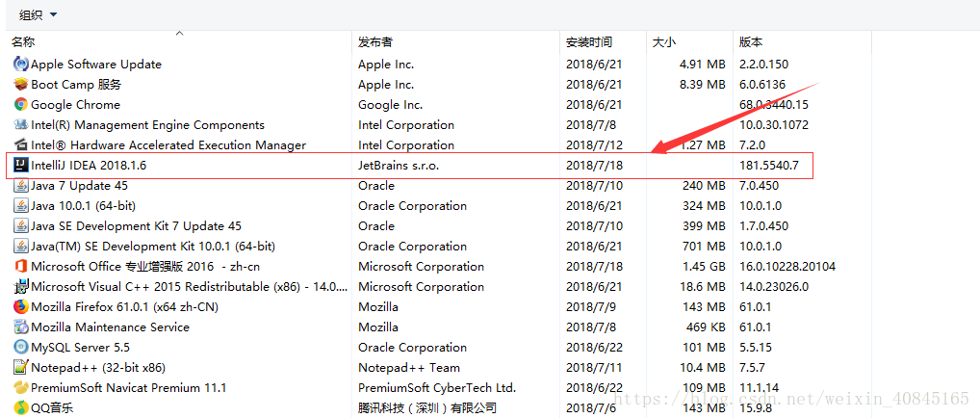Select the Mozilla Firefox 61.0.1 entry
Image resolution: width=980 pixels, height=418 pixels.
click(124, 306)
